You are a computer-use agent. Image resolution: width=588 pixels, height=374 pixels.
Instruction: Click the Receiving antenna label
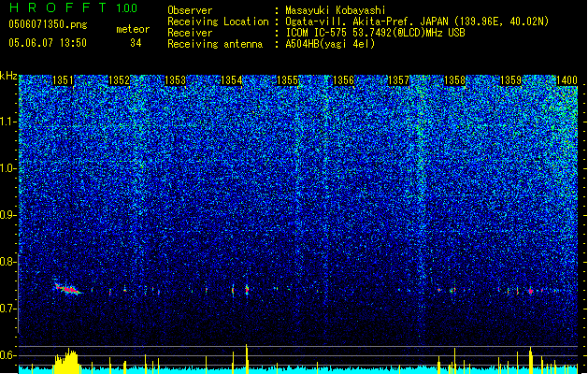tap(215, 44)
